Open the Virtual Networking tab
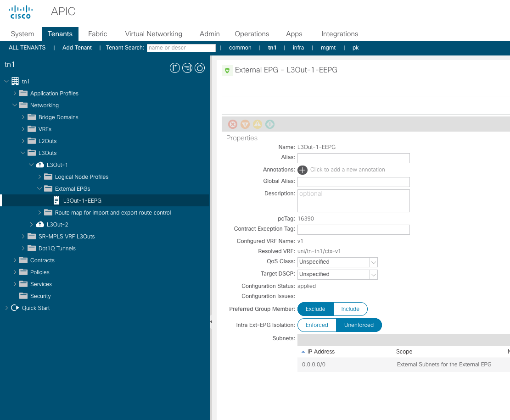510x420 pixels. [x=153, y=34]
